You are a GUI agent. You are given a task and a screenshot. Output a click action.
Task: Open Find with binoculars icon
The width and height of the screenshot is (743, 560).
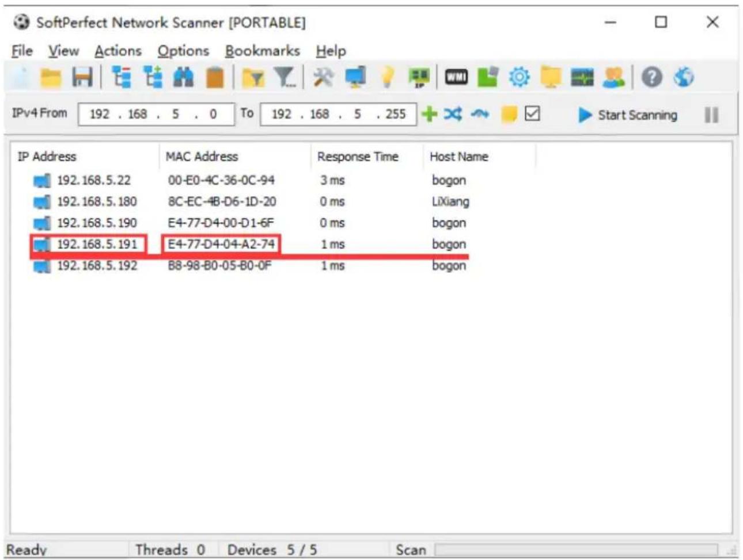pyautogui.click(x=184, y=77)
